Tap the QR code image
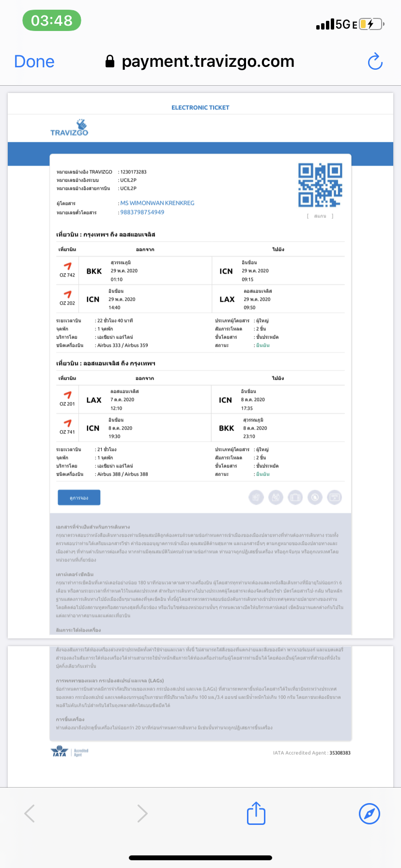This screenshot has width=401, height=868. click(x=320, y=185)
